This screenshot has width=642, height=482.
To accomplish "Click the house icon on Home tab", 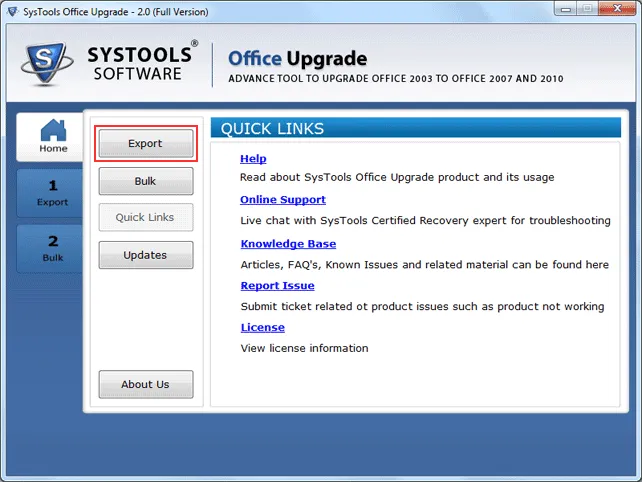I will tap(53, 130).
